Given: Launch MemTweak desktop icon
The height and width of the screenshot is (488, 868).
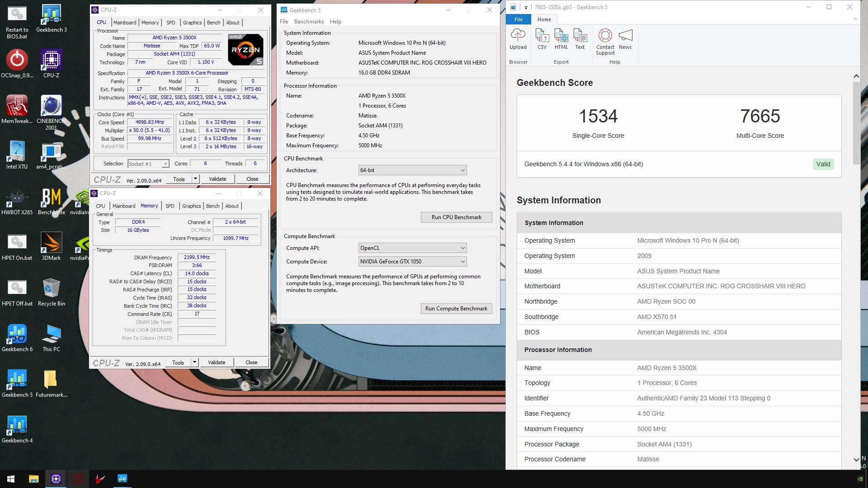Looking at the screenshot, I should pyautogui.click(x=17, y=109).
